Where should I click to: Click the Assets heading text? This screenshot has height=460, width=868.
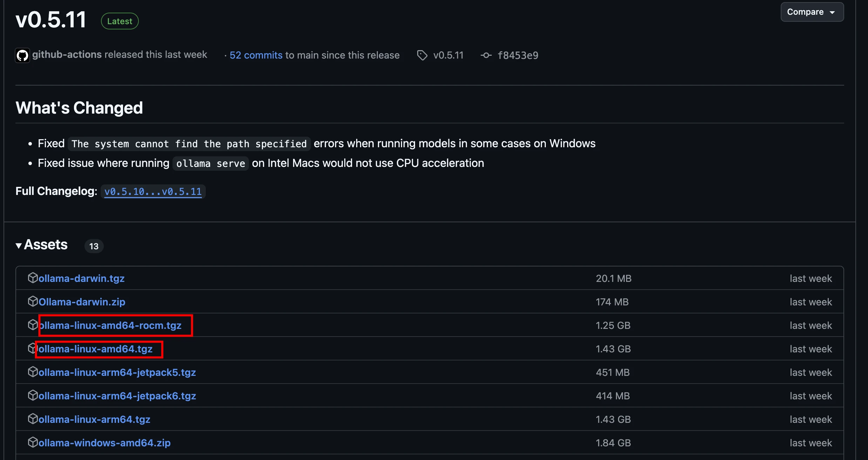point(46,245)
